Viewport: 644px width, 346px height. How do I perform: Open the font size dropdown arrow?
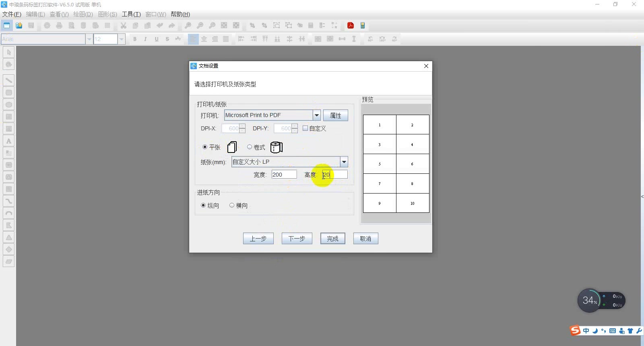point(122,39)
